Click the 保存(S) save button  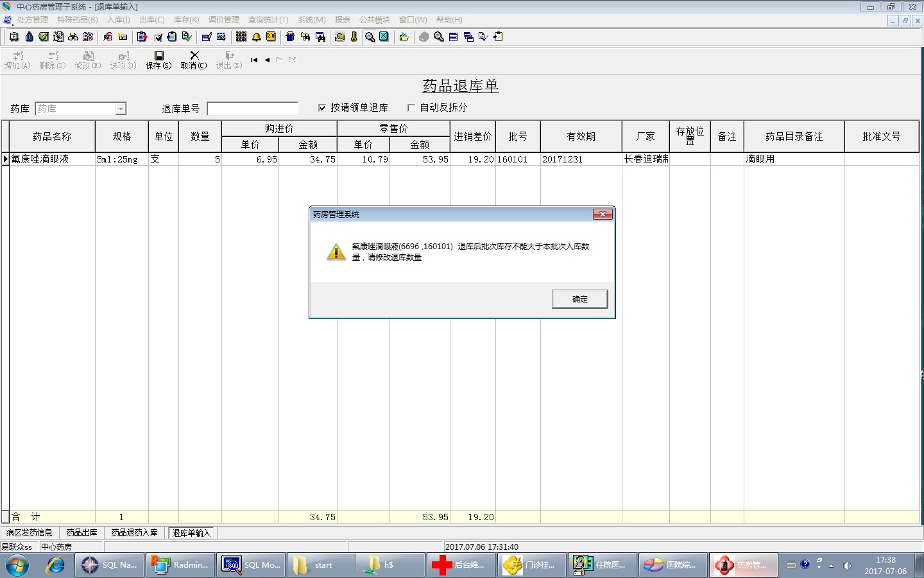click(x=158, y=60)
